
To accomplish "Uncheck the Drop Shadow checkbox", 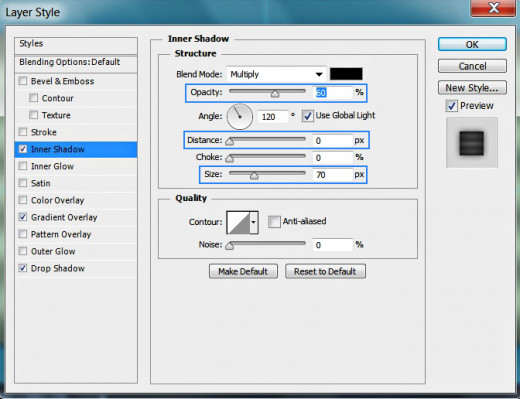I will coord(23,268).
